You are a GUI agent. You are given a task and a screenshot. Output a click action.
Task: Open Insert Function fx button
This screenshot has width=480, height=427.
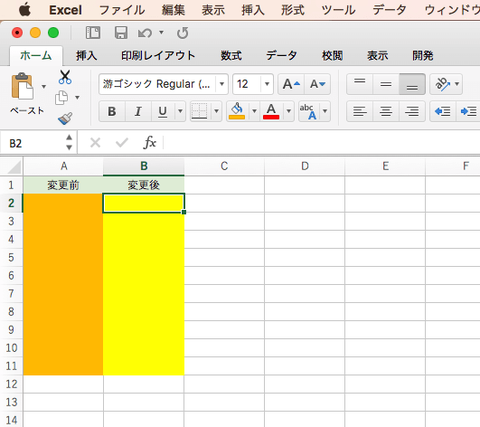150,143
